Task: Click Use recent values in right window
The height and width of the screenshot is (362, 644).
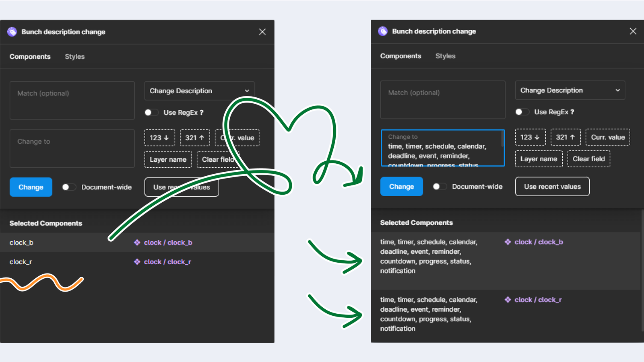Action: (552, 187)
